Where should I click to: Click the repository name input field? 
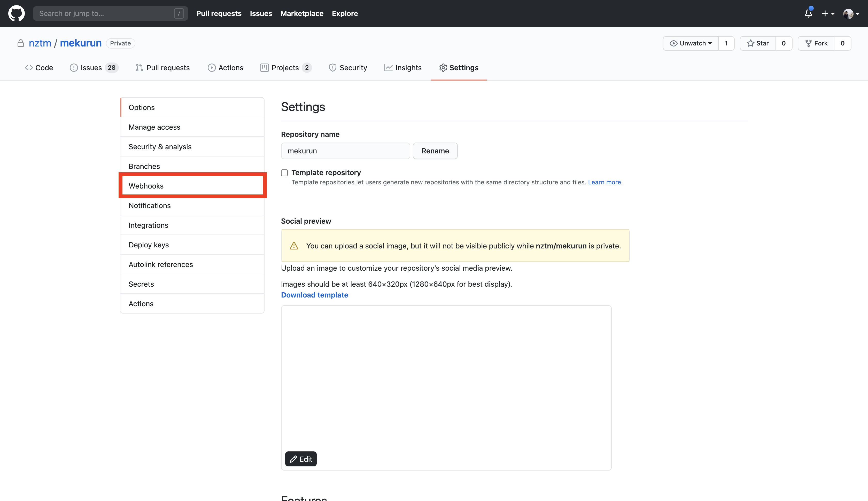(345, 151)
